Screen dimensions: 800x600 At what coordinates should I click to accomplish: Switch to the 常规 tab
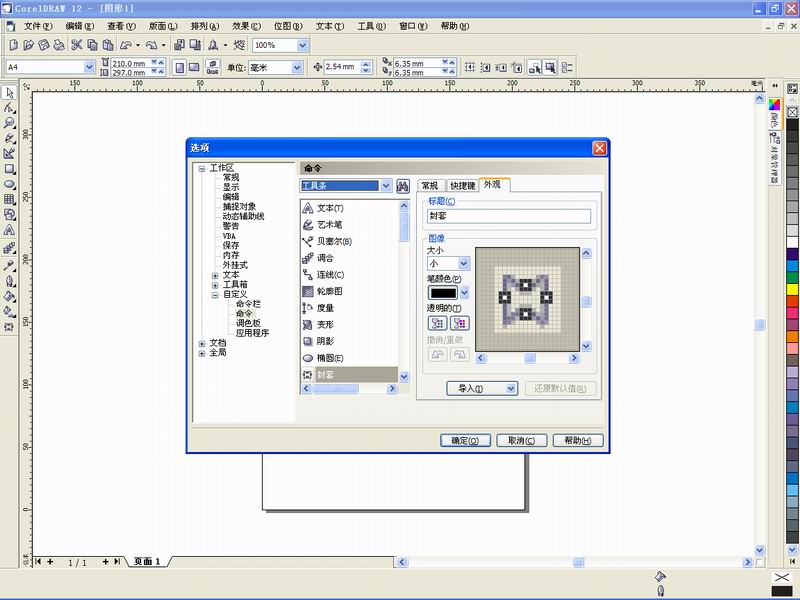pyautogui.click(x=430, y=186)
